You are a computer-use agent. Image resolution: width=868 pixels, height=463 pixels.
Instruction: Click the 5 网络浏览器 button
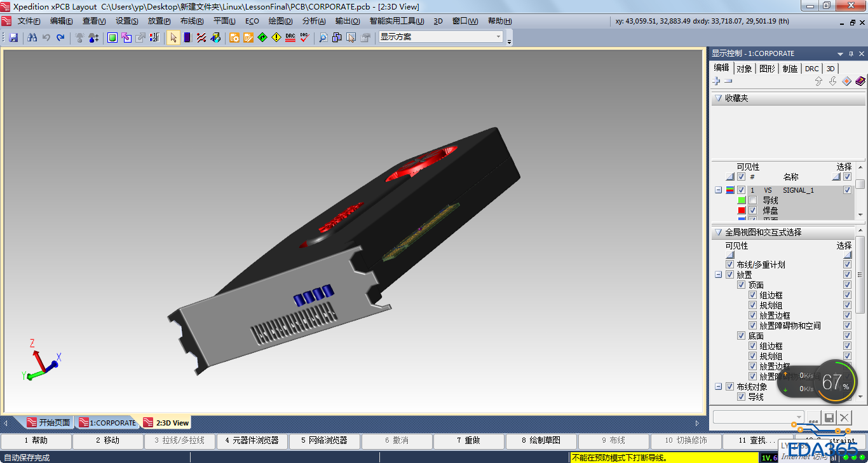pos(325,440)
